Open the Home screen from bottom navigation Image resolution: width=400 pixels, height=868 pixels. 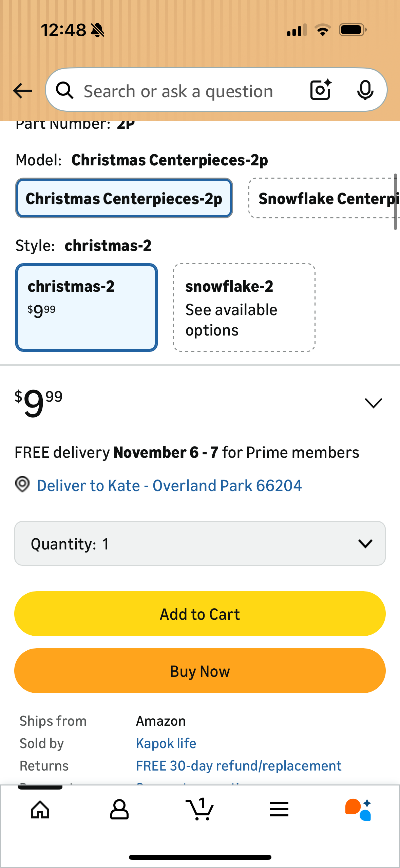40,810
